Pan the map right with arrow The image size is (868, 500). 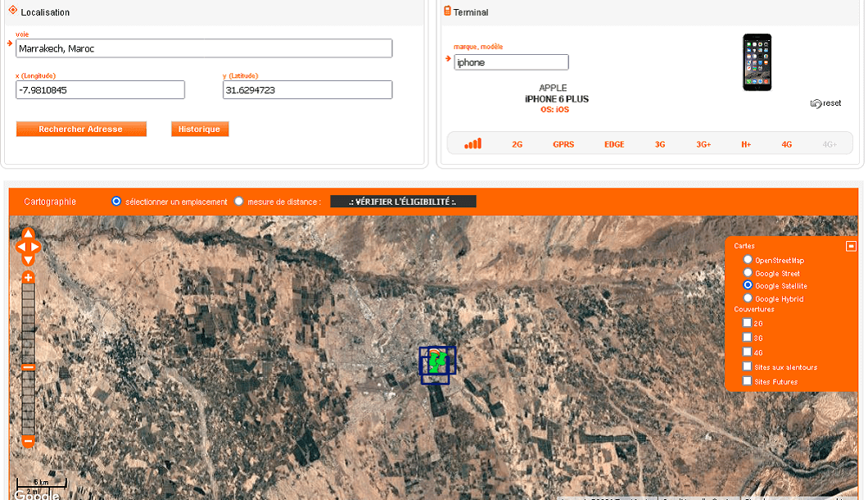pyautogui.click(x=36, y=247)
